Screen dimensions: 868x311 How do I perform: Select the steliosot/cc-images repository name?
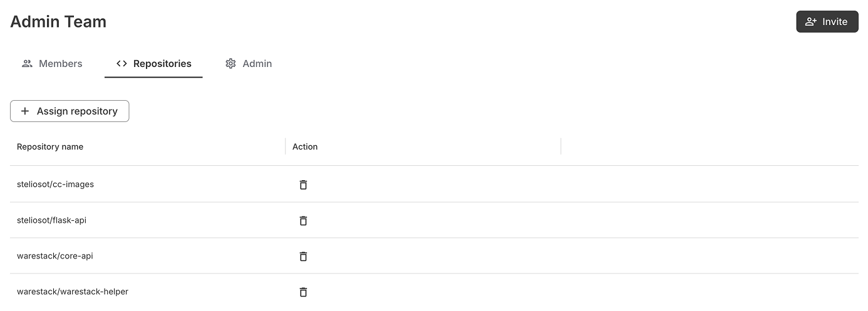click(55, 185)
